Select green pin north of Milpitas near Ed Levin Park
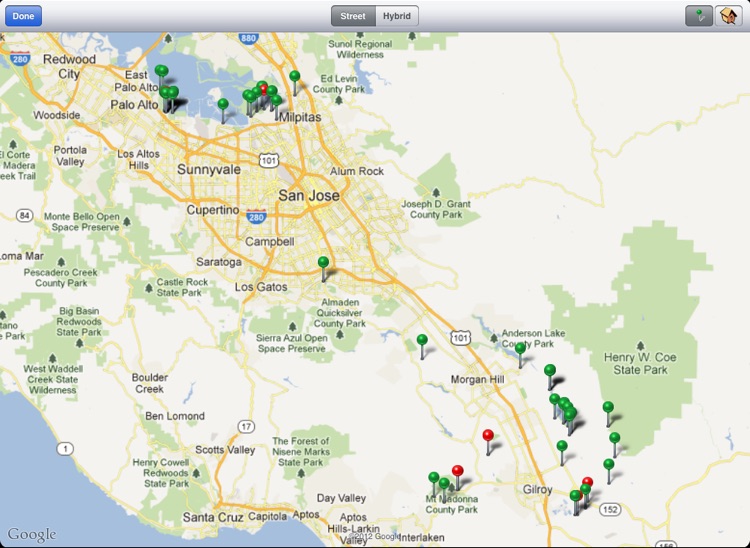The width and height of the screenshot is (750, 548). [295, 76]
